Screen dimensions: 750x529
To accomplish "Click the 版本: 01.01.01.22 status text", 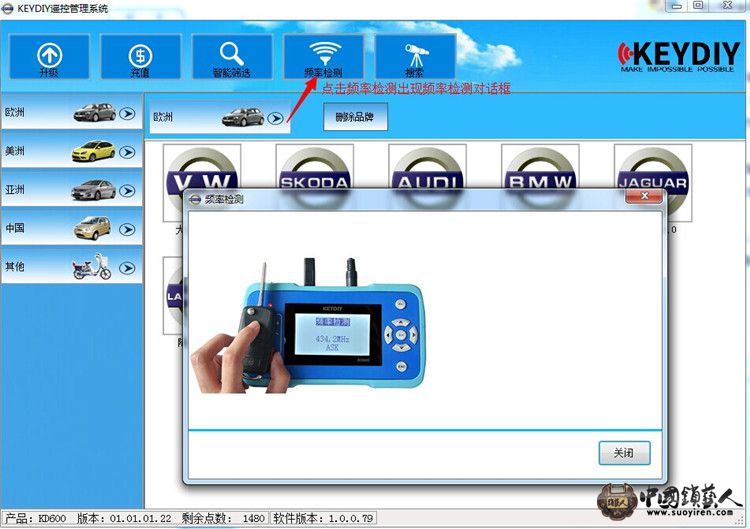I will (x=124, y=518).
